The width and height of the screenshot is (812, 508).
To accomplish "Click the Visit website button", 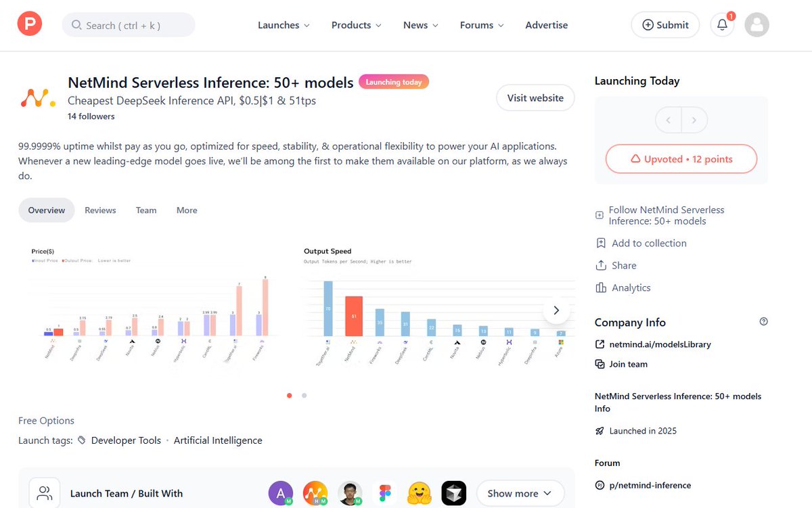I will tap(535, 98).
